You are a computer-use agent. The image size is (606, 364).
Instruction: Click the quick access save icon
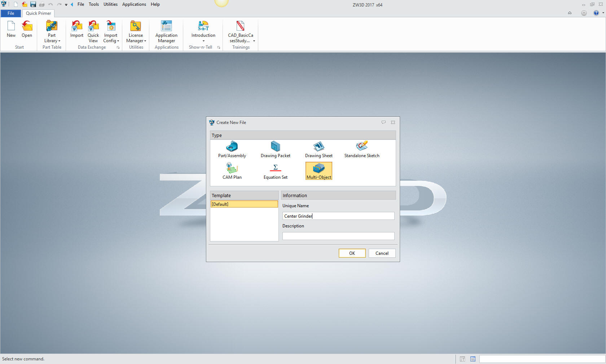point(33,4)
